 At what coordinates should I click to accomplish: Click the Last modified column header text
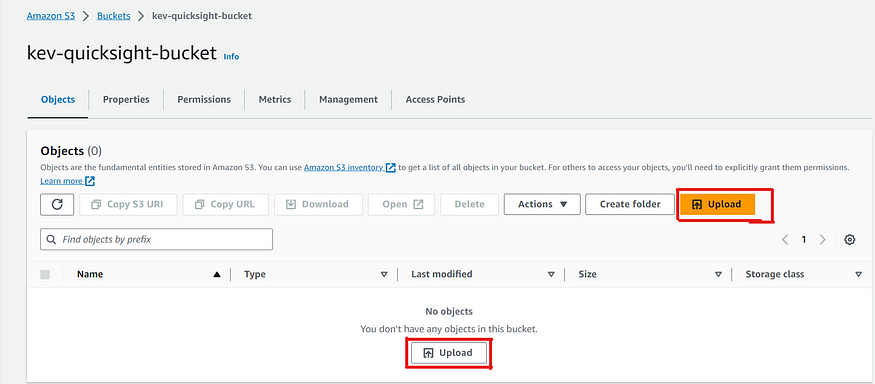coord(441,274)
